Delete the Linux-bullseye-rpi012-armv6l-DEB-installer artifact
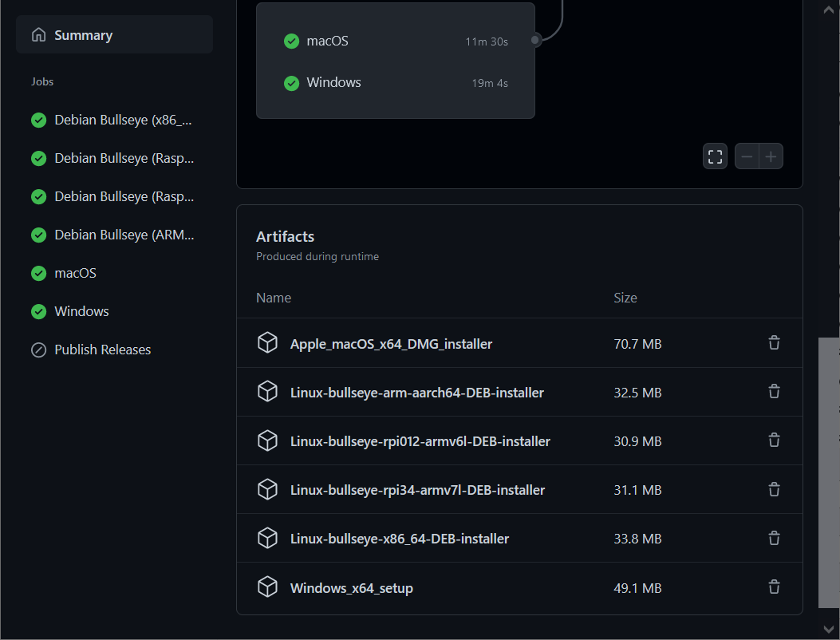 [x=774, y=440]
